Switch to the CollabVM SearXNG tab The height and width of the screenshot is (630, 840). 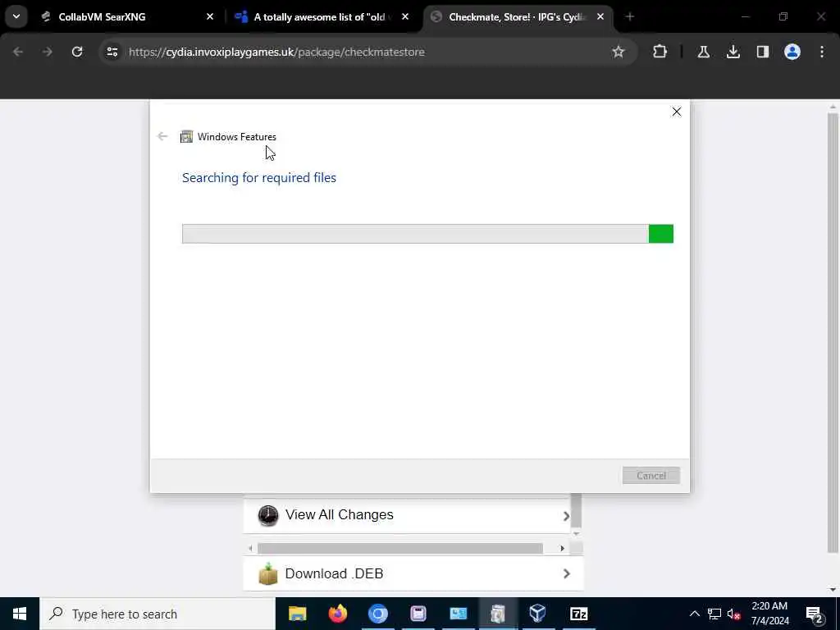coord(127,16)
